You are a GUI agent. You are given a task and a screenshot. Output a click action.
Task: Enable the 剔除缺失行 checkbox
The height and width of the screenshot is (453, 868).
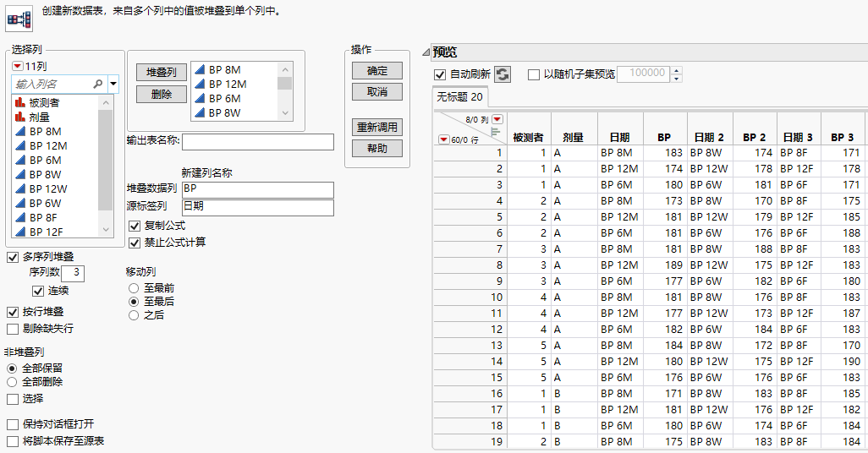tap(13, 329)
